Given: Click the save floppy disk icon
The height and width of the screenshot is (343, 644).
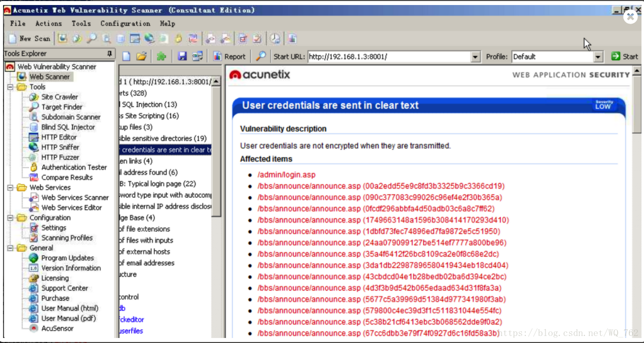Looking at the screenshot, I should 182,56.
